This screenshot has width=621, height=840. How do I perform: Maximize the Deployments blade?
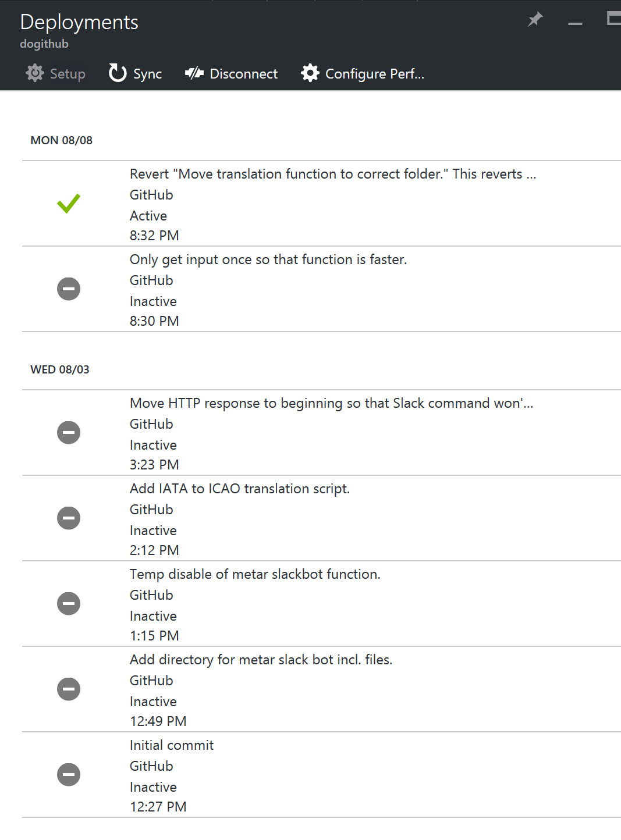(613, 19)
